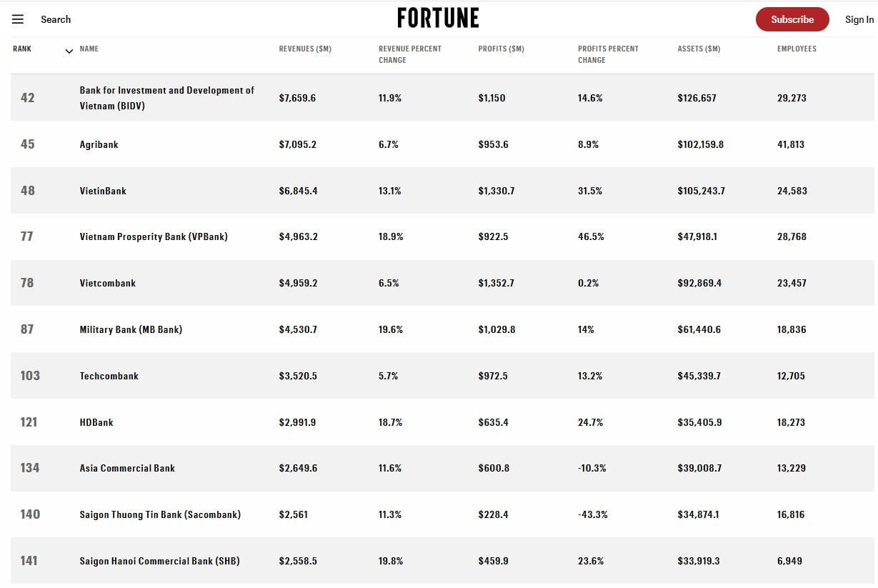878x588 pixels.
Task: Select Techcombank profits value $972.5
Action: click(x=493, y=376)
